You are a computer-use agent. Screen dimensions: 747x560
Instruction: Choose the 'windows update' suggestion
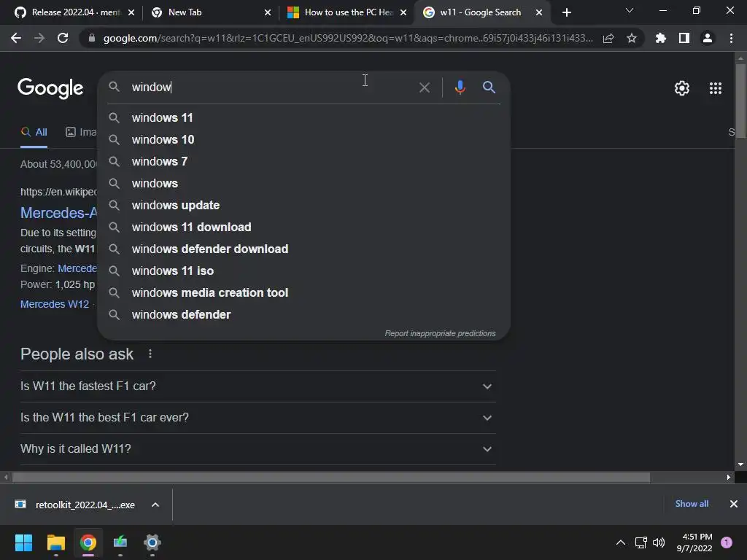[x=304, y=205]
